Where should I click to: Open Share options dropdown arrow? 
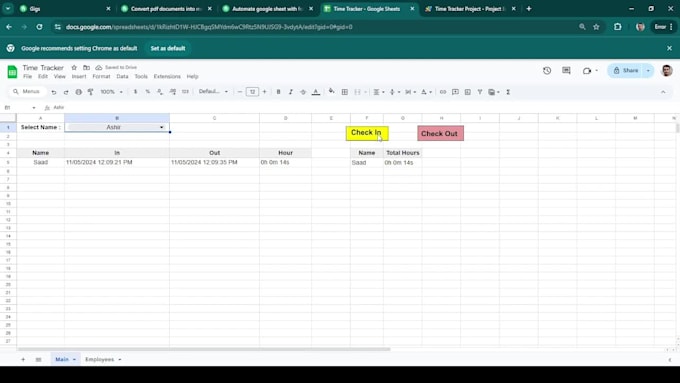pos(648,71)
